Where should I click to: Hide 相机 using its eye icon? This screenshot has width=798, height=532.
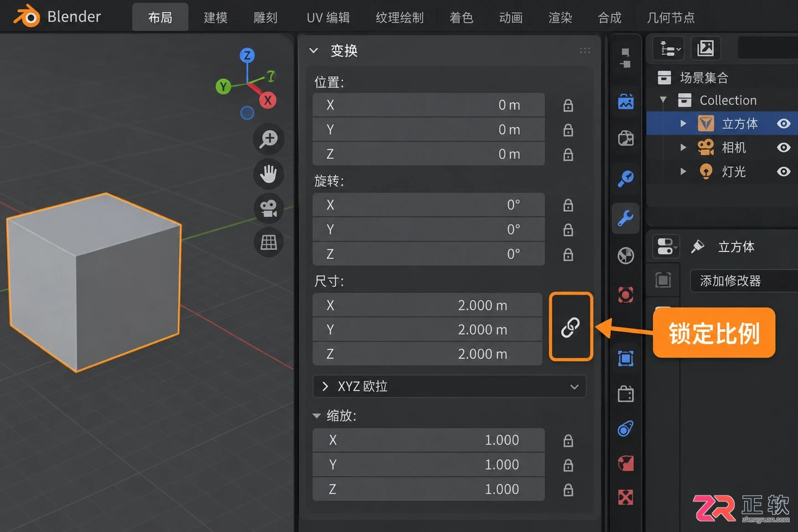784,147
